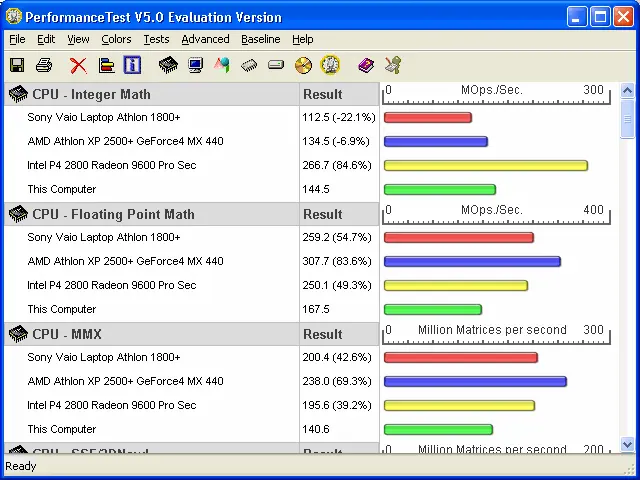Run the 2D graphics monitor icon
The width and height of the screenshot is (640, 480).
coord(196,65)
